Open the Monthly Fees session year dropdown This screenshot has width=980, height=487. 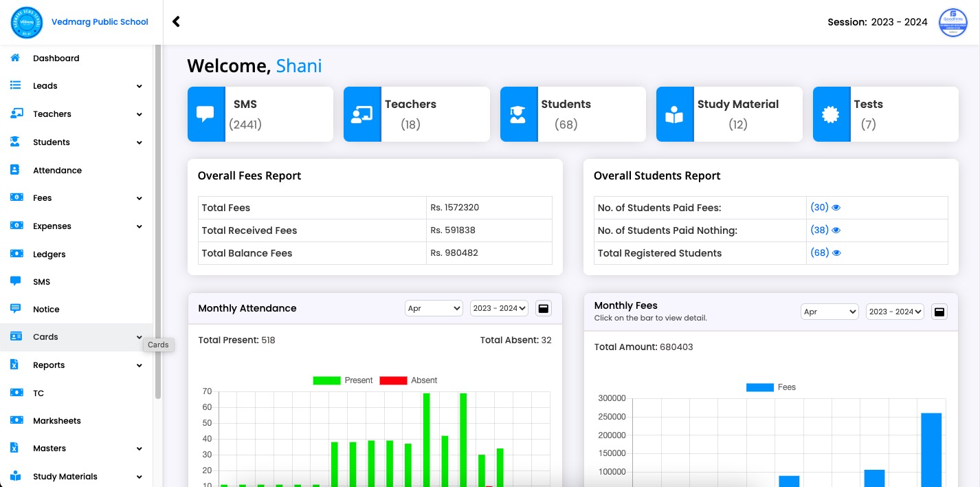tap(895, 312)
